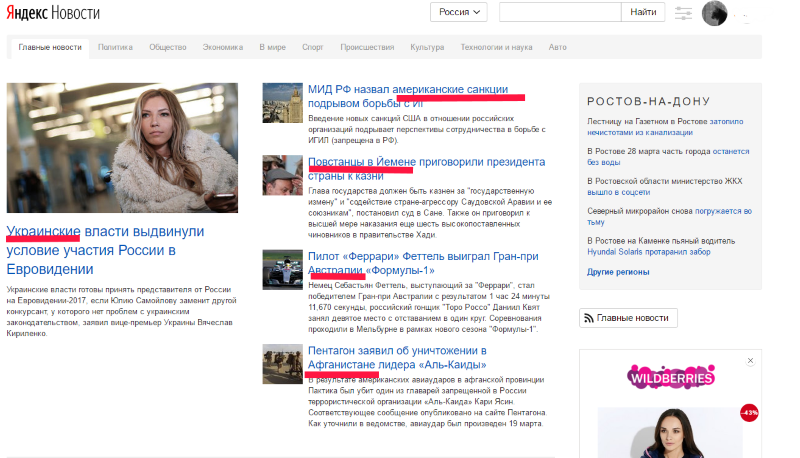
Task: Click the RSS icon beside Главные новости
Action: (589, 318)
